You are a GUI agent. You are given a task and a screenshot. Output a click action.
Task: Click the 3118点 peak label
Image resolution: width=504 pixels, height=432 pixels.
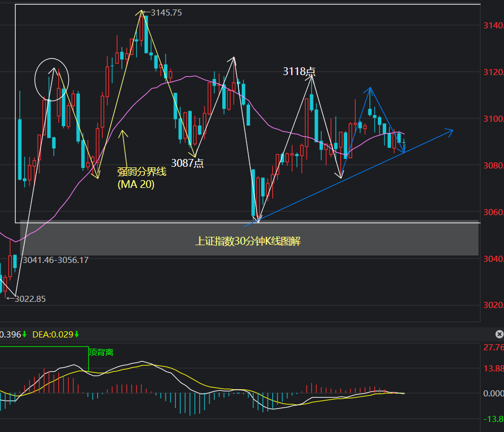click(299, 71)
